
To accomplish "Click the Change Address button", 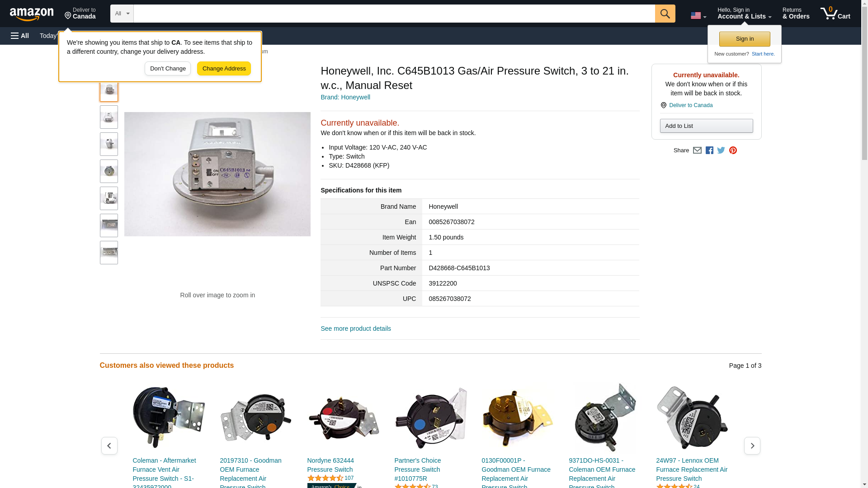I will click(224, 69).
